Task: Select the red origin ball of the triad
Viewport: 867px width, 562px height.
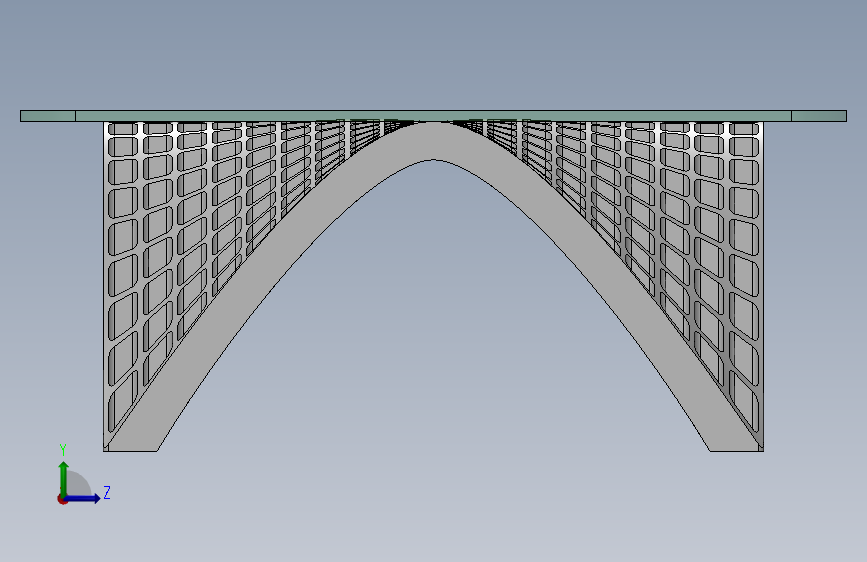Action: pos(62,499)
